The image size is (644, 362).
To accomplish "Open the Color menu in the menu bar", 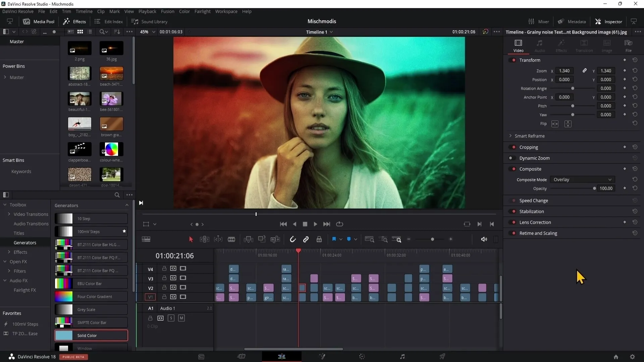I will click(184, 11).
